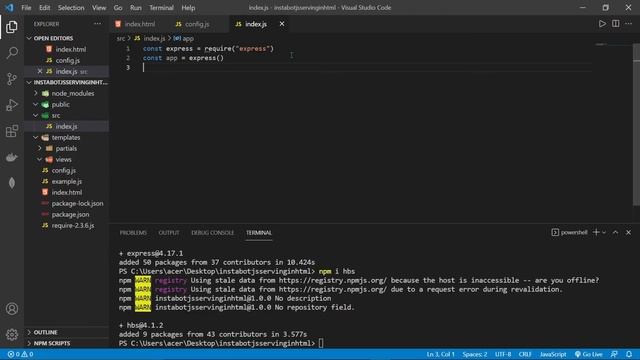Open the MongoDB leaf icon view
Image resolution: width=640 pixels, height=360 pixels.
point(12,183)
